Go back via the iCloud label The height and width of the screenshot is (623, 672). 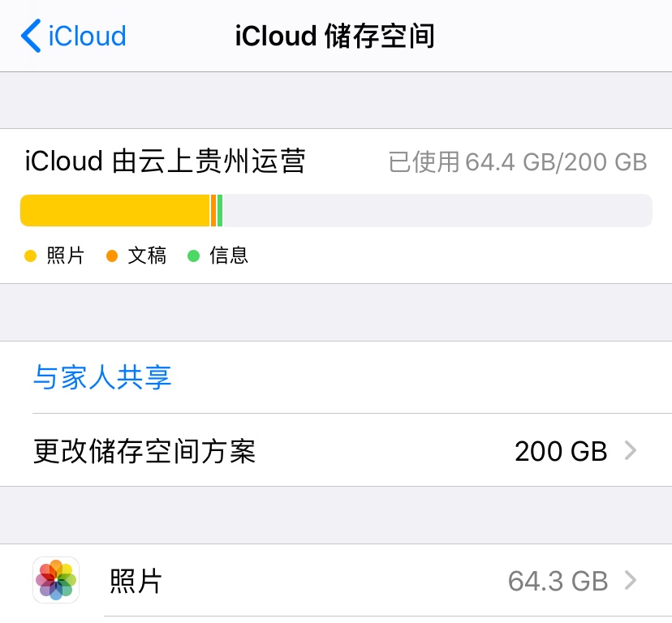87,37
